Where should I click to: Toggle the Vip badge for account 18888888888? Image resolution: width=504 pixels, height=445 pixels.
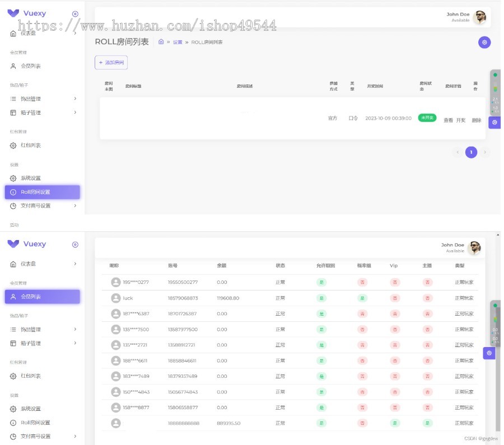pyautogui.click(x=395, y=423)
